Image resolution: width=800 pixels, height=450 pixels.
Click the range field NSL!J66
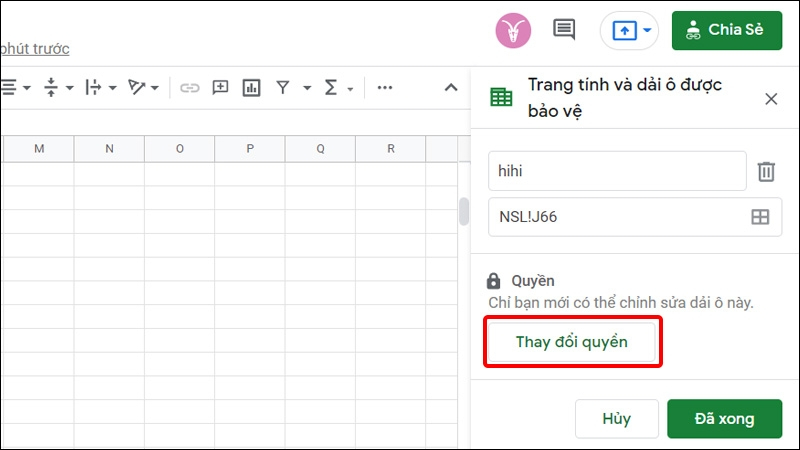click(635, 217)
